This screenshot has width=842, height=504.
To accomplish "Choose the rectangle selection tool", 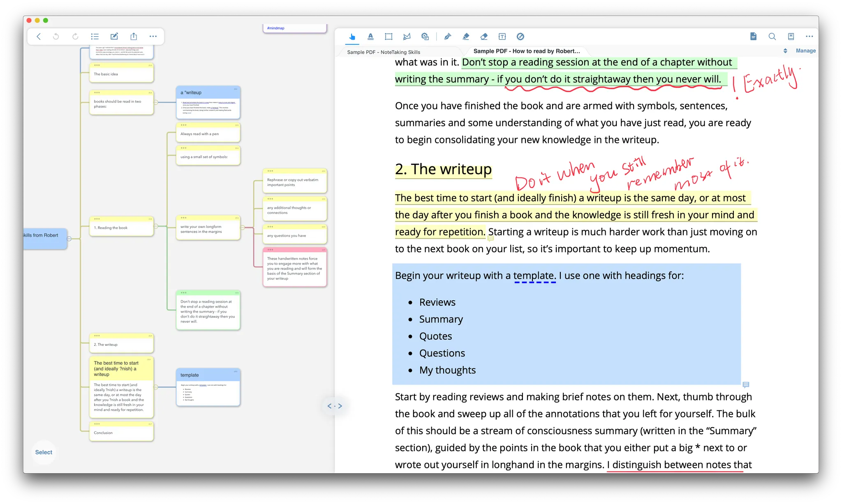I will (x=389, y=37).
